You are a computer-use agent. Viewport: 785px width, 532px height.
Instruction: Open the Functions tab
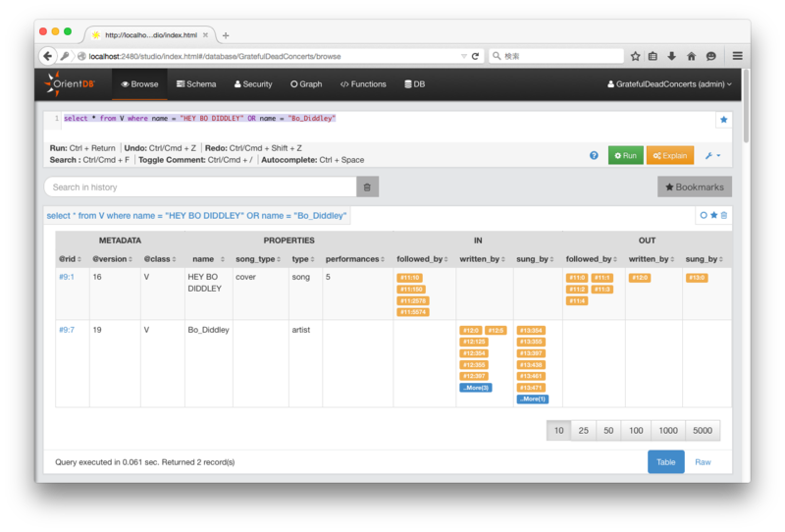(363, 84)
